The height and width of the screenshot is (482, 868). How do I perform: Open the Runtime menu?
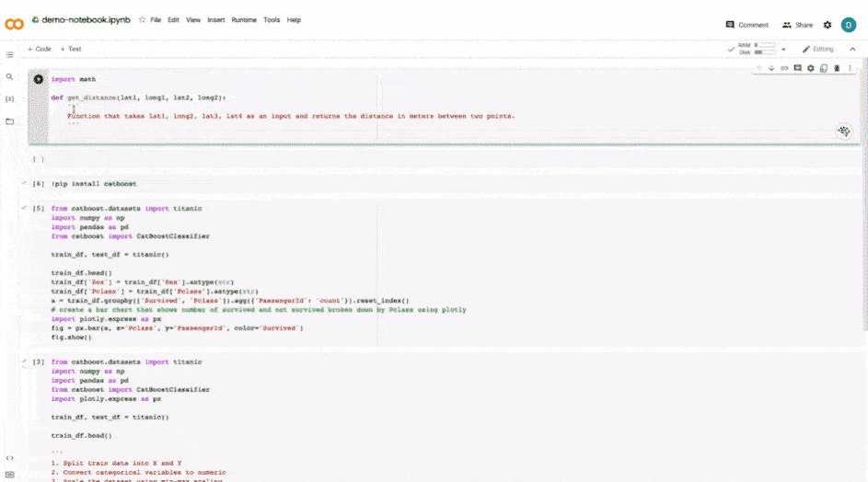pyautogui.click(x=244, y=19)
